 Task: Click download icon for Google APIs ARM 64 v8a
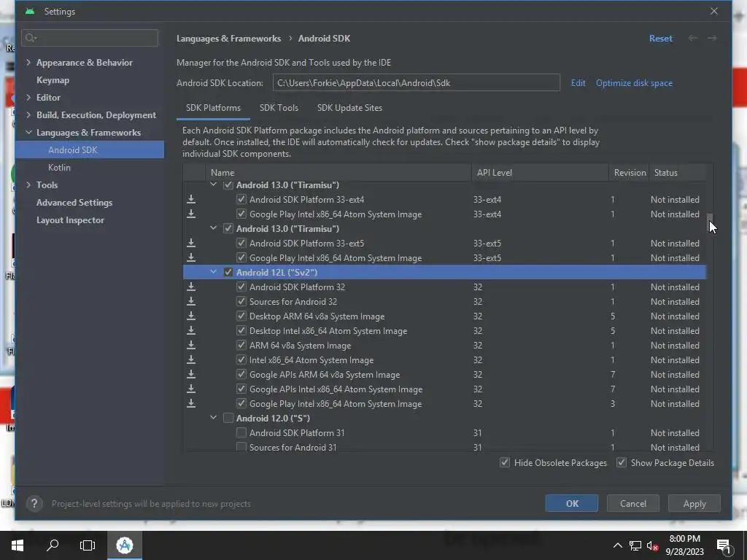(191, 375)
